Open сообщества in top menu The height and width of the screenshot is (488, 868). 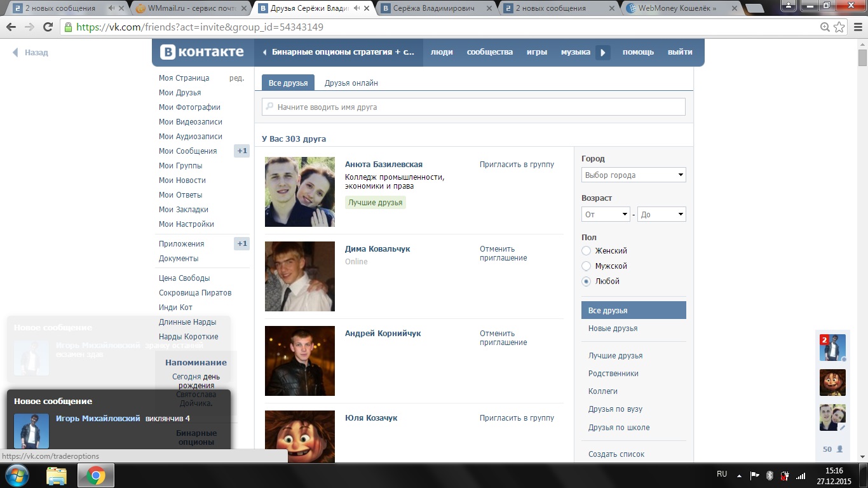coord(490,52)
